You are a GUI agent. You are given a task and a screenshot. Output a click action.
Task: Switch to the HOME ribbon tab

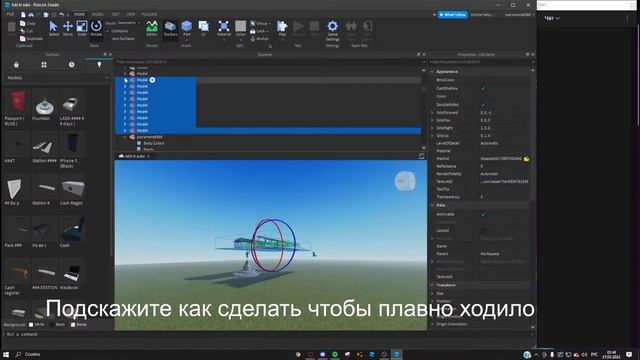(80, 14)
